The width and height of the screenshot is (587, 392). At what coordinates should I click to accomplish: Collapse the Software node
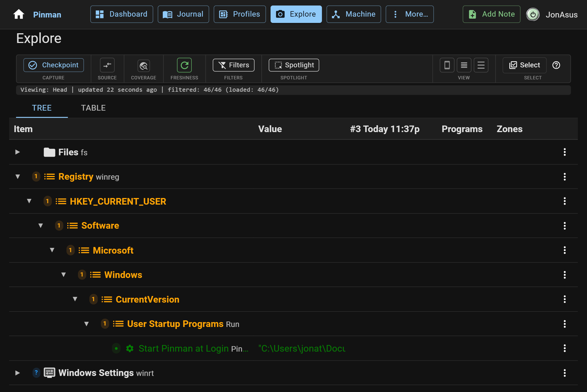40,226
